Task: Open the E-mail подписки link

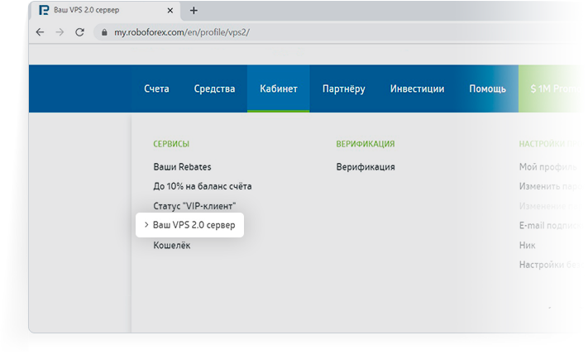Action: tap(549, 225)
